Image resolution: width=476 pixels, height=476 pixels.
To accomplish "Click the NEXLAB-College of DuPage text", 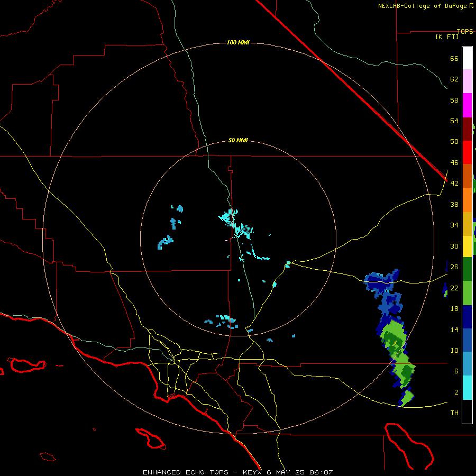I will tap(423, 6).
